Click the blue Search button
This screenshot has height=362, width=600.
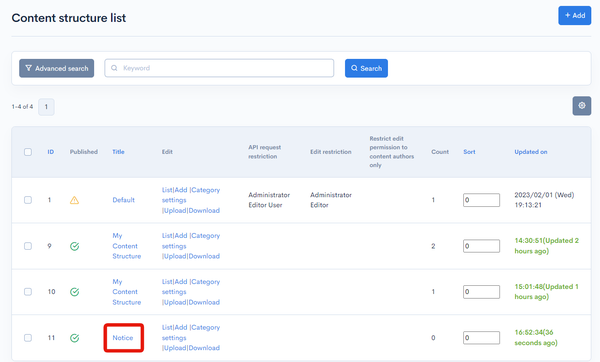point(366,68)
